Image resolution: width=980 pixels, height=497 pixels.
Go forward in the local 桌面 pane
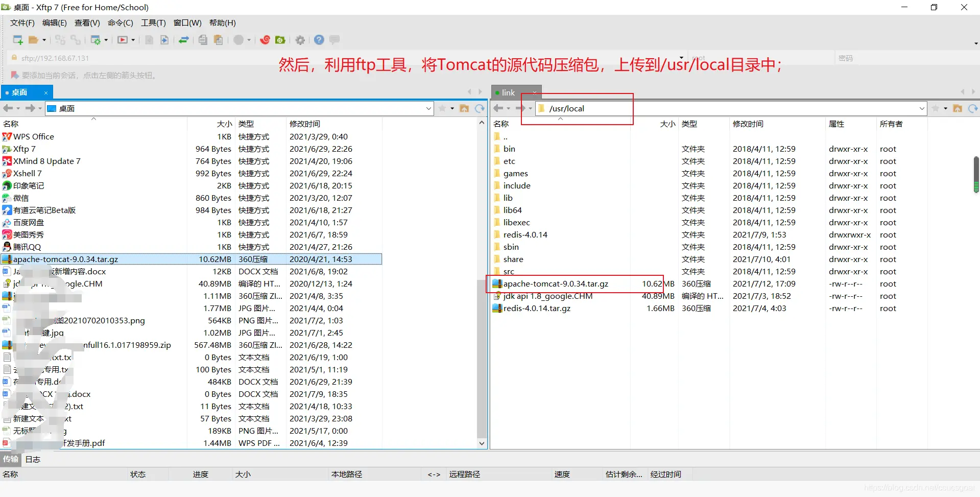[x=30, y=108]
